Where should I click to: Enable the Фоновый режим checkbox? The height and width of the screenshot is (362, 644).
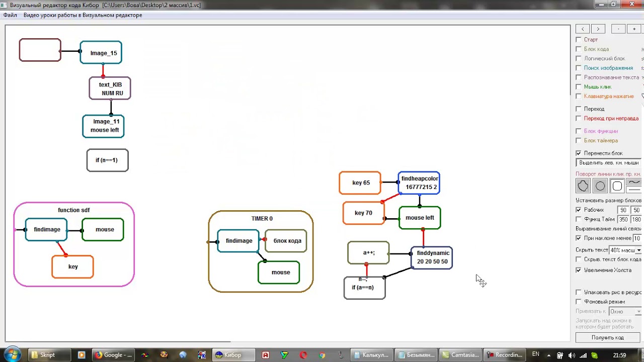point(579,302)
